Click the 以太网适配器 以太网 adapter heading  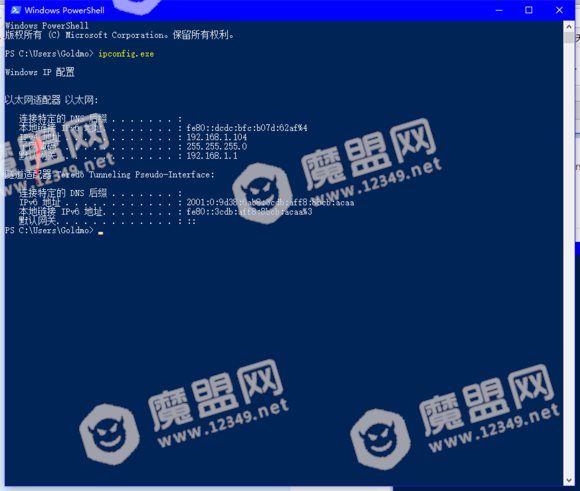pyautogui.click(x=51, y=100)
